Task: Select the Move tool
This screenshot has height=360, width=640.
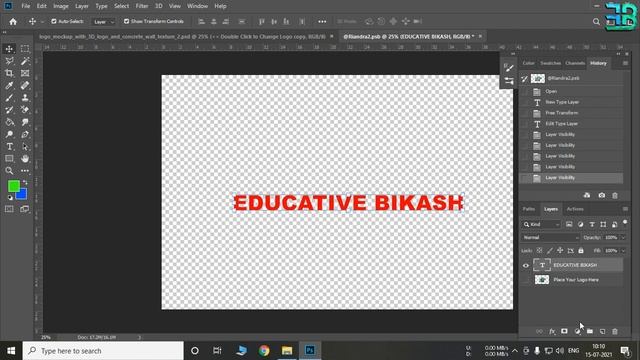Action: [9, 49]
